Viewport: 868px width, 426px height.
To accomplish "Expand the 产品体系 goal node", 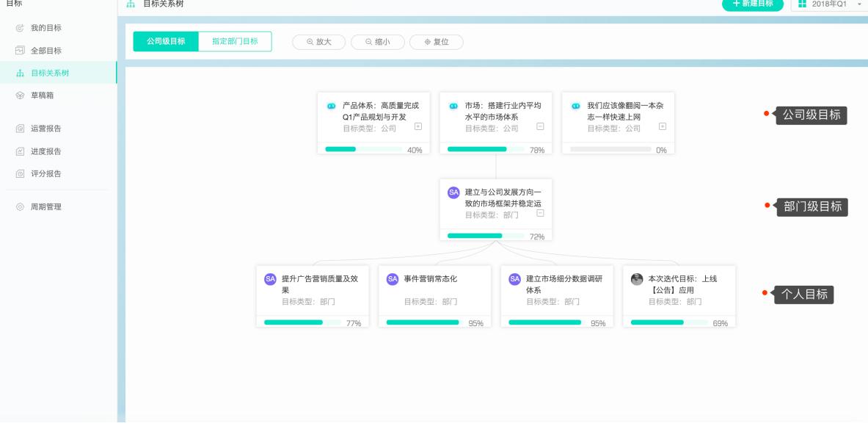I will click(418, 126).
